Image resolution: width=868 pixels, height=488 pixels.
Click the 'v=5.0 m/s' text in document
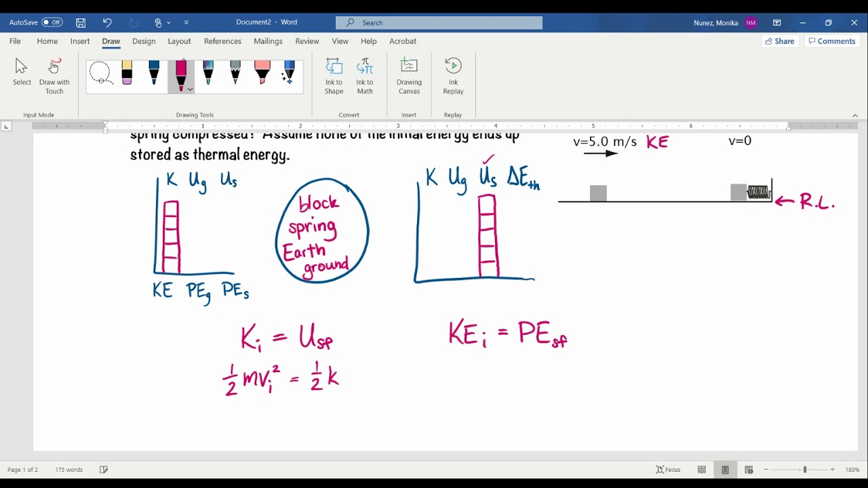pos(605,142)
